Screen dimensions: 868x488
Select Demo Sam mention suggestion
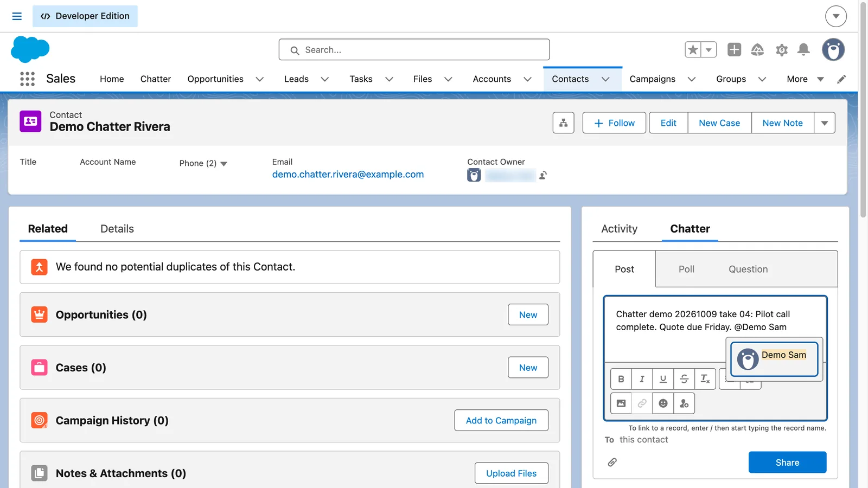(774, 359)
